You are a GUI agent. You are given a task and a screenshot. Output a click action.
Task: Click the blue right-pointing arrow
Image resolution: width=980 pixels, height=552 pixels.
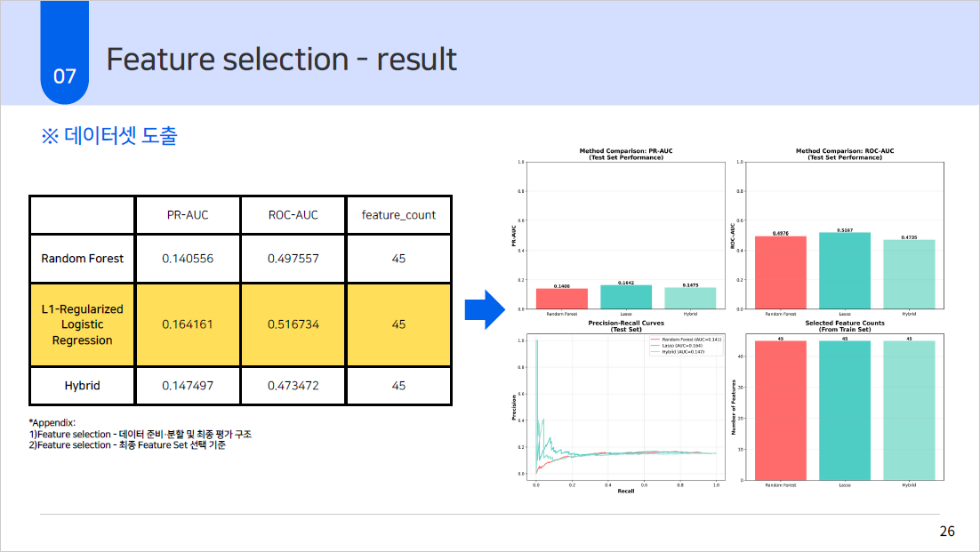[x=484, y=308]
